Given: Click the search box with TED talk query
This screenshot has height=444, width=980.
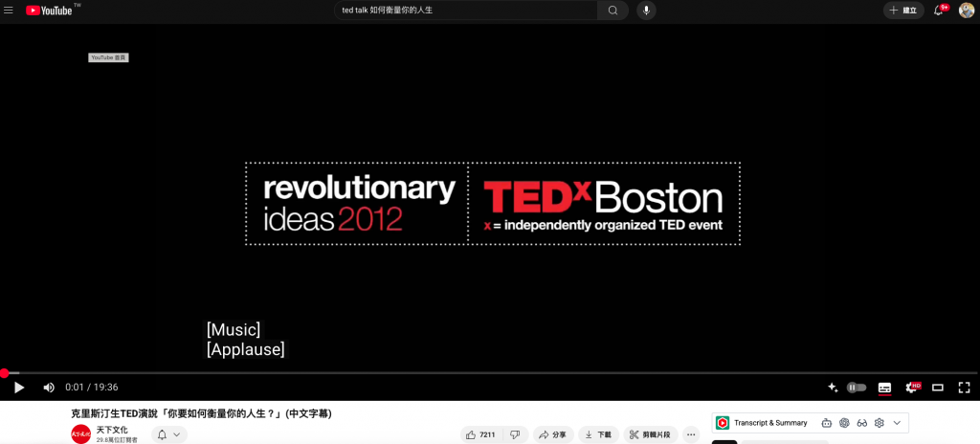Looking at the screenshot, I should pyautogui.click(x=466, y=10).
